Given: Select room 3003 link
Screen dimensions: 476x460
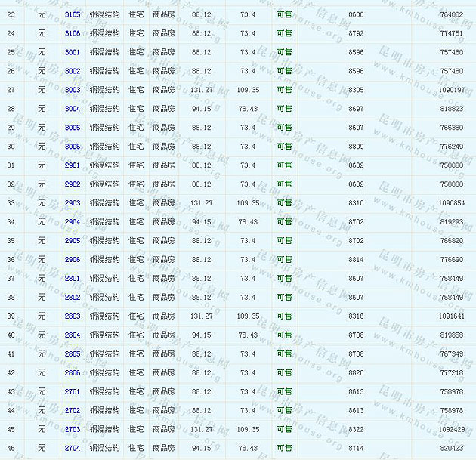Looking at the screenshot, I should tap(73, 90).
